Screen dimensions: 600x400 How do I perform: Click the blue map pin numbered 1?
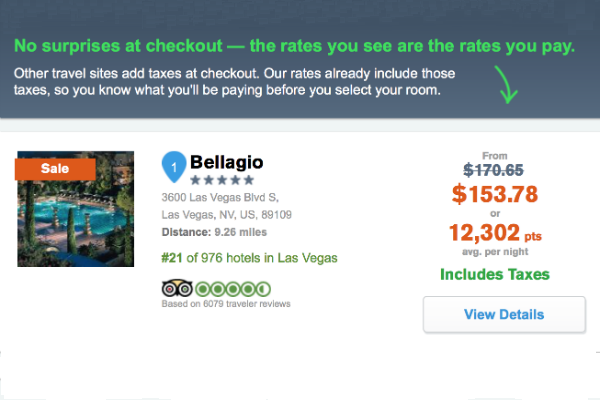(174, 167)
